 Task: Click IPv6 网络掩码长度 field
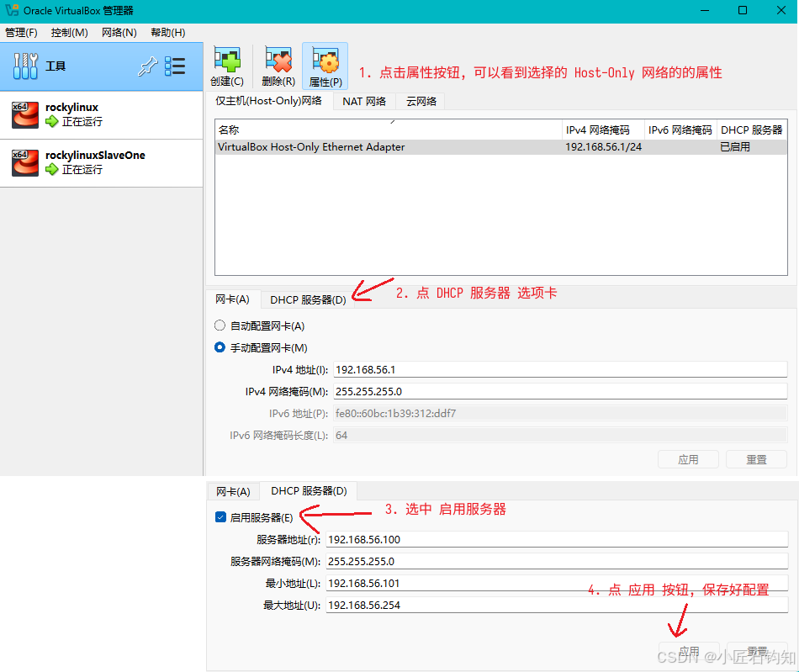tap(560, 435)
